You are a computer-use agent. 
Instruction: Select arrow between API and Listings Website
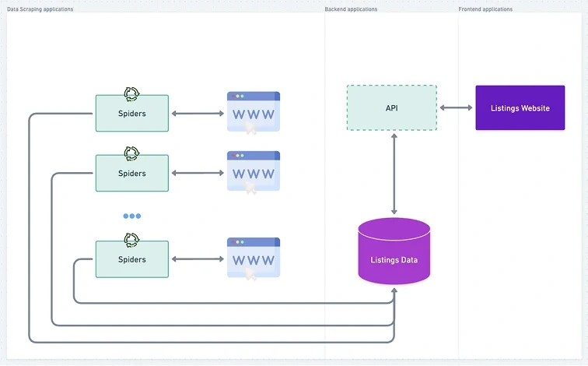[x=456, y=107]
